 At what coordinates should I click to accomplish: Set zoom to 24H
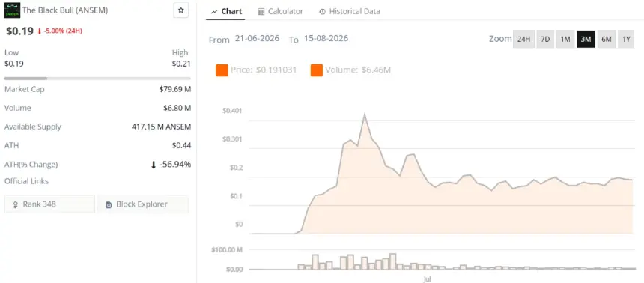coord(523,40)
